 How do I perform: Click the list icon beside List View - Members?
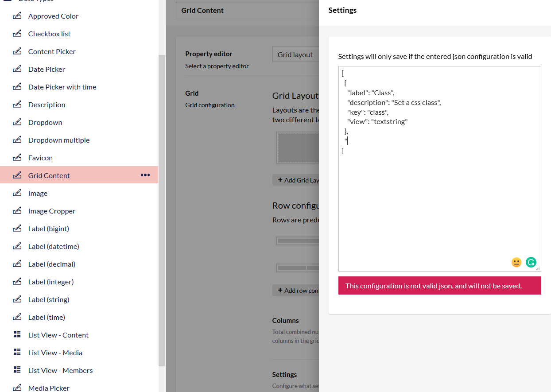pyautogui.click(x=17, y=370)
